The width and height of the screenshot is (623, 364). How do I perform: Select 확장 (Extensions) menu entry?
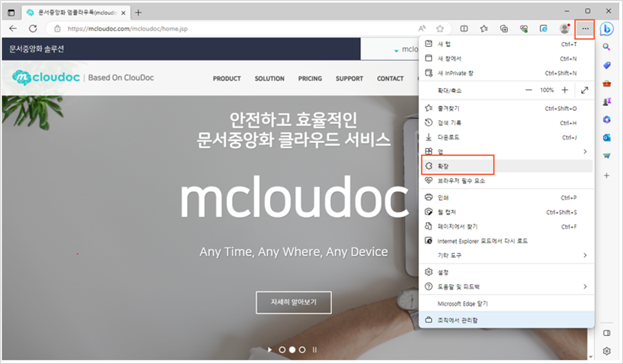pyautogui.click(x=507, y=166)
